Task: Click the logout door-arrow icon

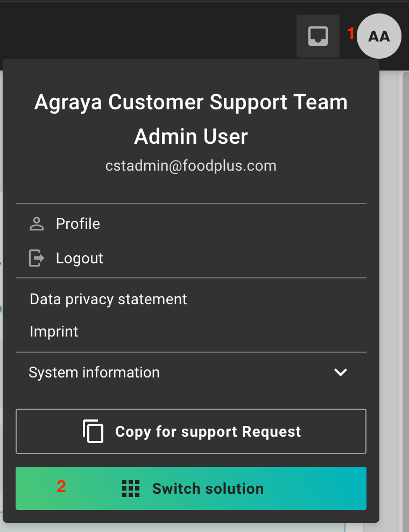Action: point(37,258)
